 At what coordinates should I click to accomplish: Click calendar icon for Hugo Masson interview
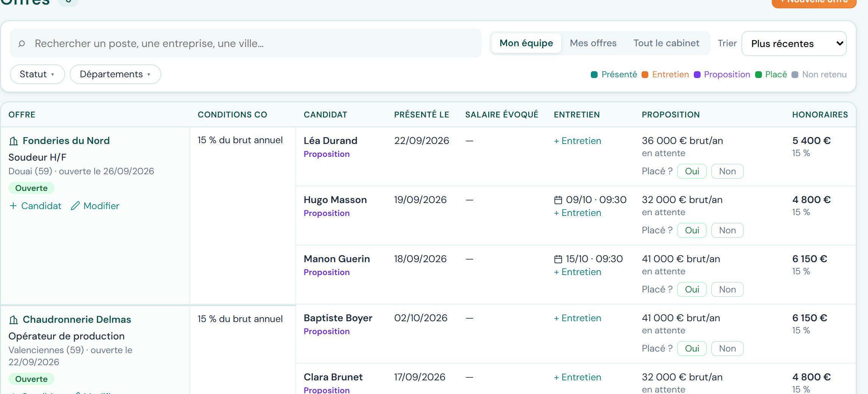tap(558, 200)
